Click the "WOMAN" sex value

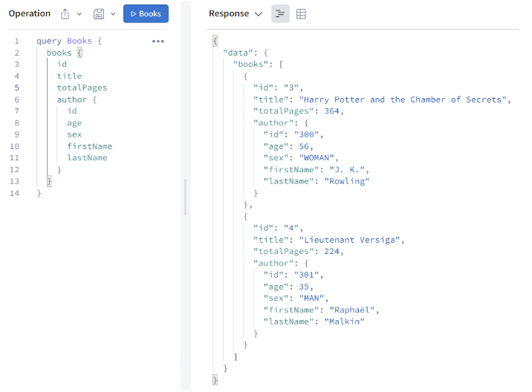[317, 157]
